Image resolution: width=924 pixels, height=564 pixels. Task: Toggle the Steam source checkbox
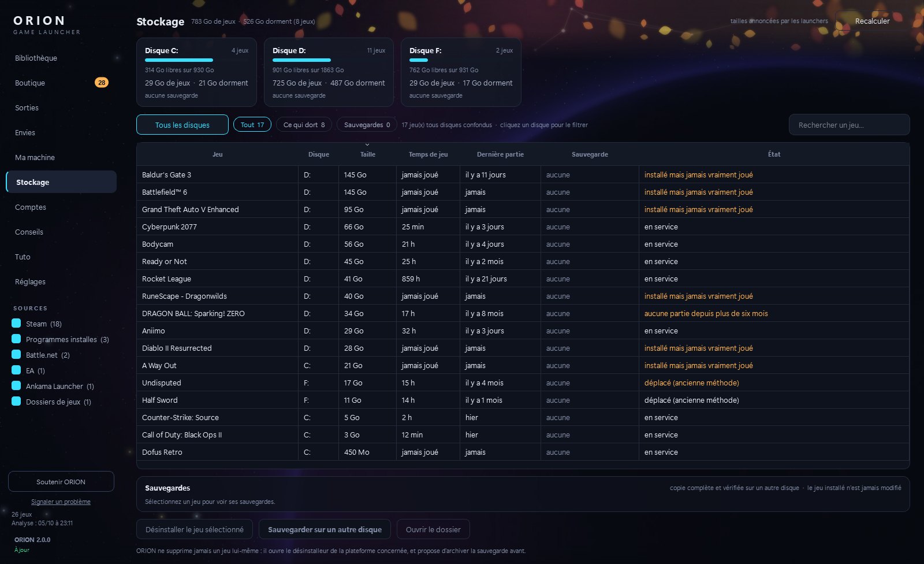point(16,323)
